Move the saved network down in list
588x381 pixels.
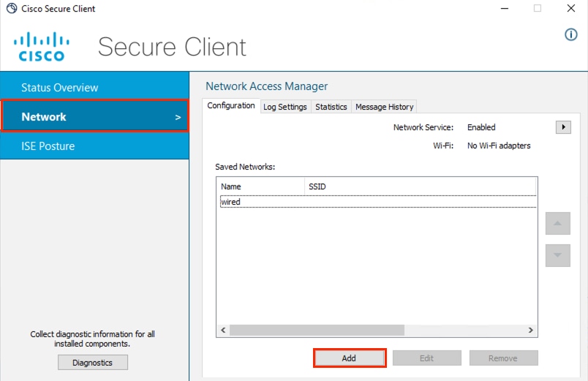point(557,255)
